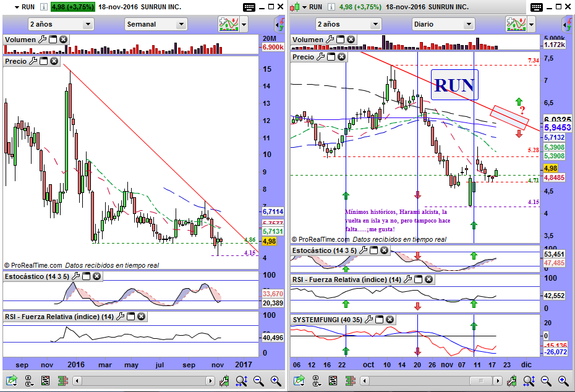Screen dimensions: 575x392
Task: Click the candlestick icon in the Diario title bar
Action: (x=296, y=7)
